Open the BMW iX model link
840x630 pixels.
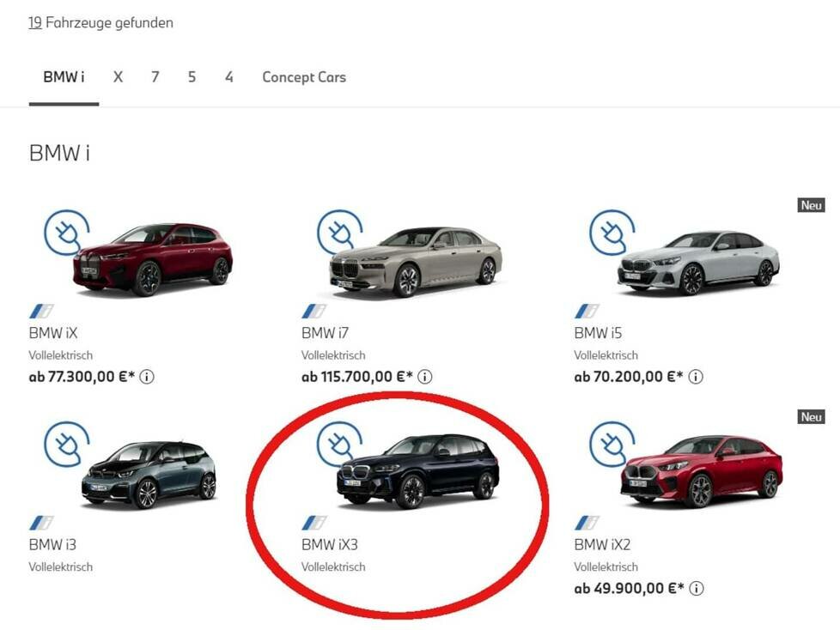53,333
